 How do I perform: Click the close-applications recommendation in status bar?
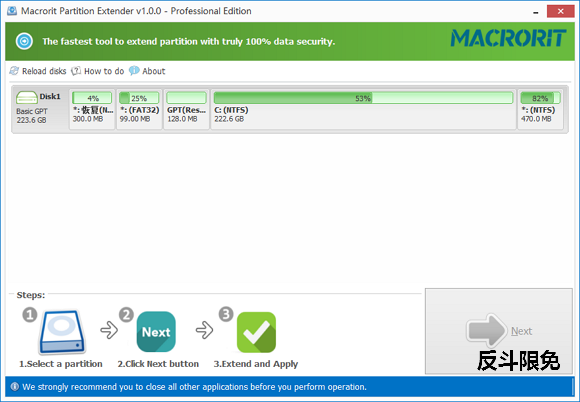[x=195, y=387]
